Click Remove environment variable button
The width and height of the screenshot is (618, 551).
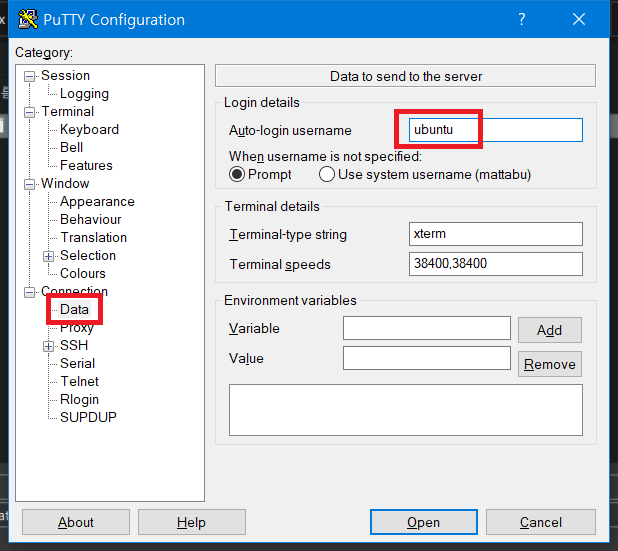(549, 364)
